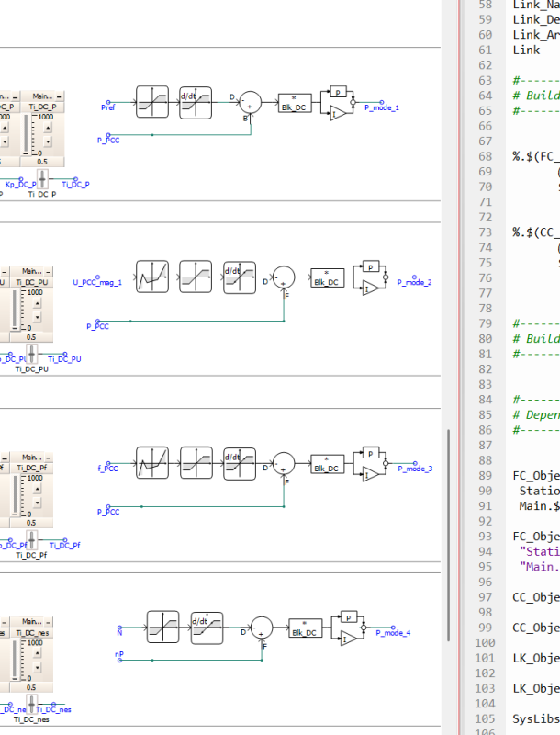Select the nonlinear transfer block after U_PCC_mag_1
This screenshot has height=735, width=560.
click(152, 277)
